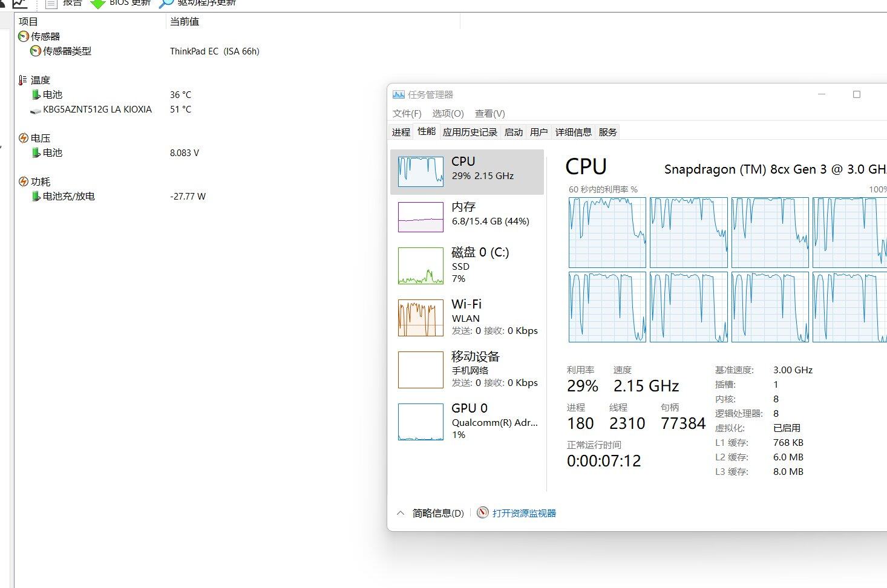The image size is (887, 588).
Task: Select the 电池充/放电 row icon
Action: [36, 197]
